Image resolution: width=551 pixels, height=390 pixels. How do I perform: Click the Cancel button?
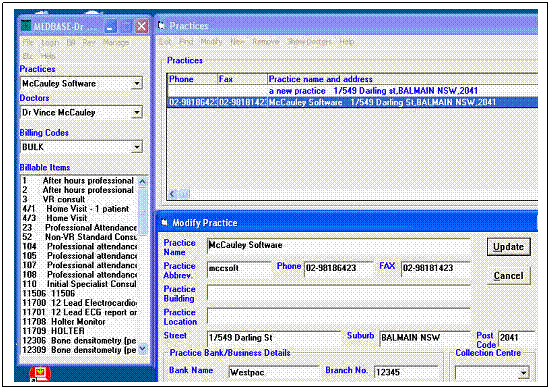pos(508,276)
